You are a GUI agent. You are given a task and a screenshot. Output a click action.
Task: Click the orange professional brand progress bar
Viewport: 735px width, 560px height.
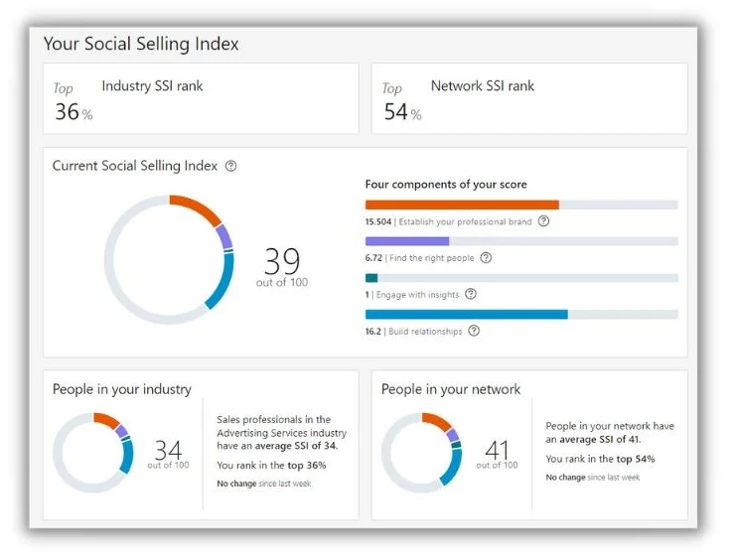coord(462,205)
